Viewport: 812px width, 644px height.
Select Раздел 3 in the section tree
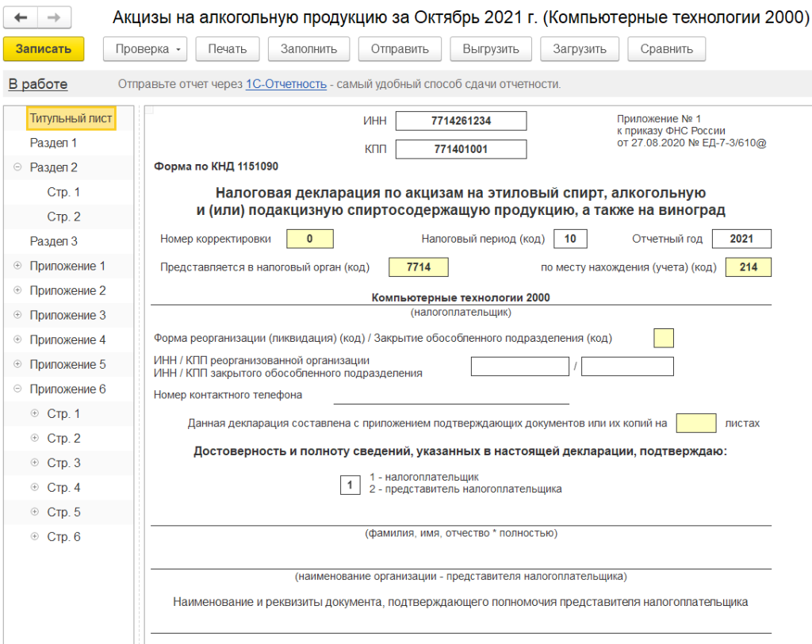pyautogui.click(x=53, y=242)
